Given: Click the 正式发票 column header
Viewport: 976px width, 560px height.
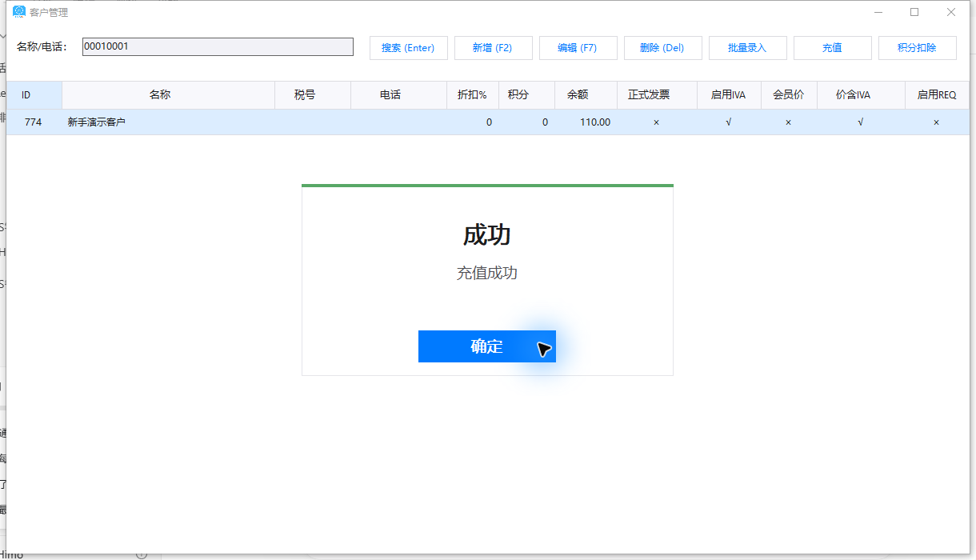Looking at the screenshot, I should coord(657,95).
